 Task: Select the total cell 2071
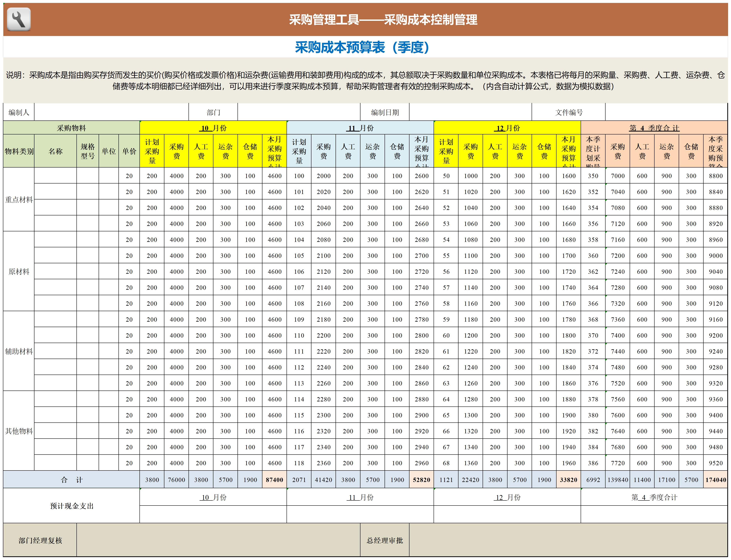click(299, 479)
